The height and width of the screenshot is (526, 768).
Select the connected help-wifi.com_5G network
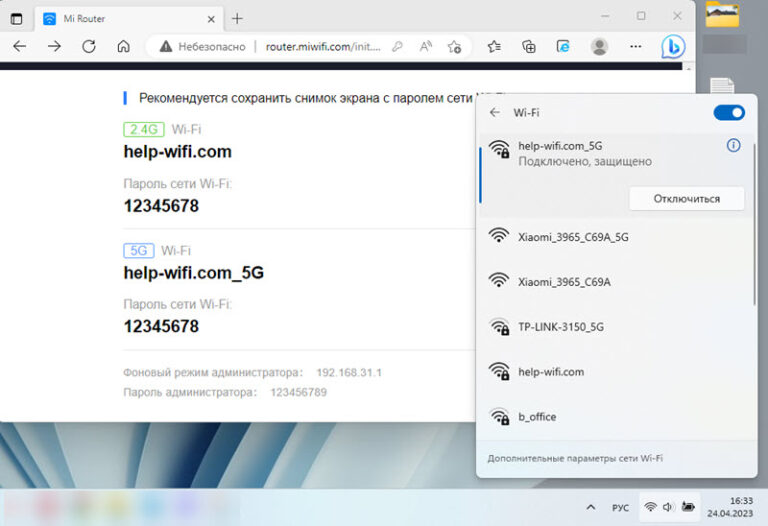pyautogui.click(x=614, y=175)
